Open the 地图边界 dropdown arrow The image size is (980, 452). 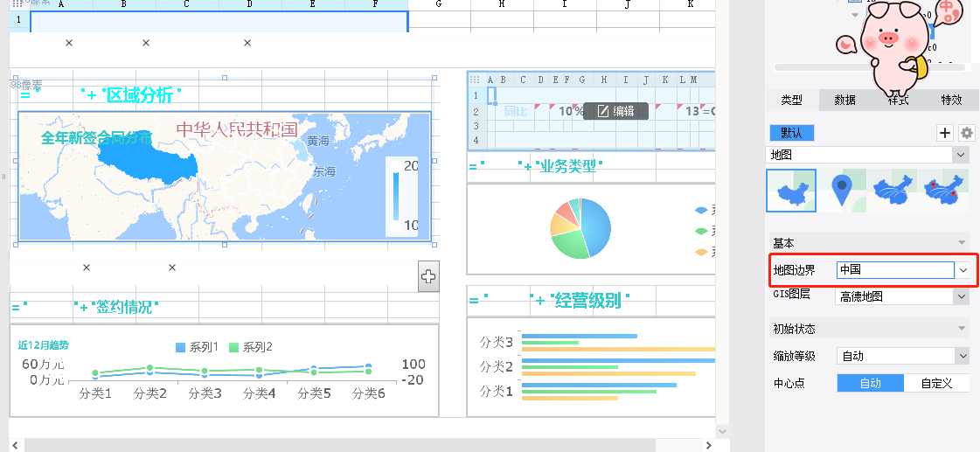point(963,271)
